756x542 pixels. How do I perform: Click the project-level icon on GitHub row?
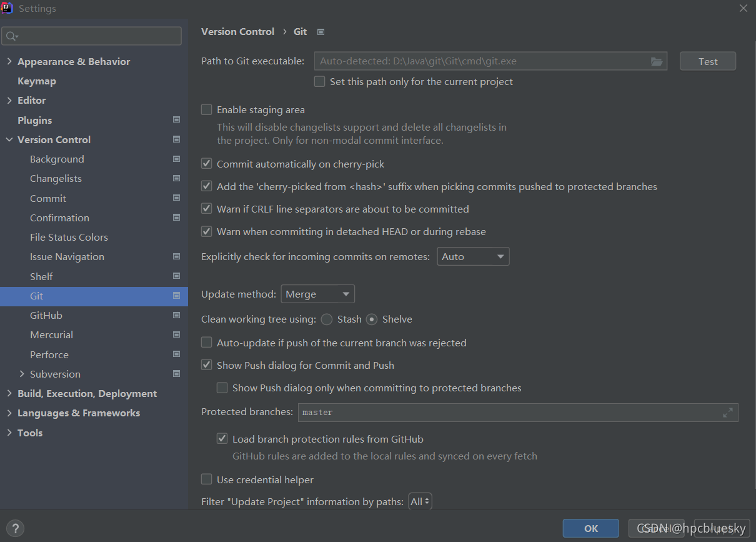point(176,315)
